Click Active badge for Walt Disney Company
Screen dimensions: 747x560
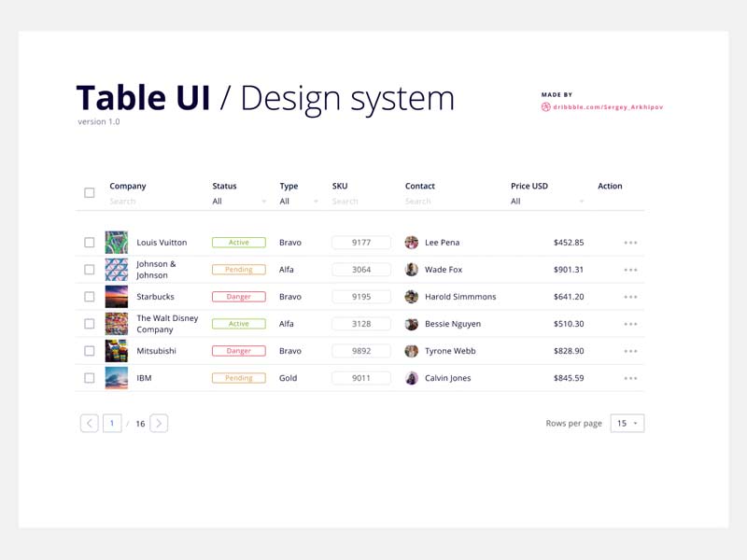click(x=239, y=324)
